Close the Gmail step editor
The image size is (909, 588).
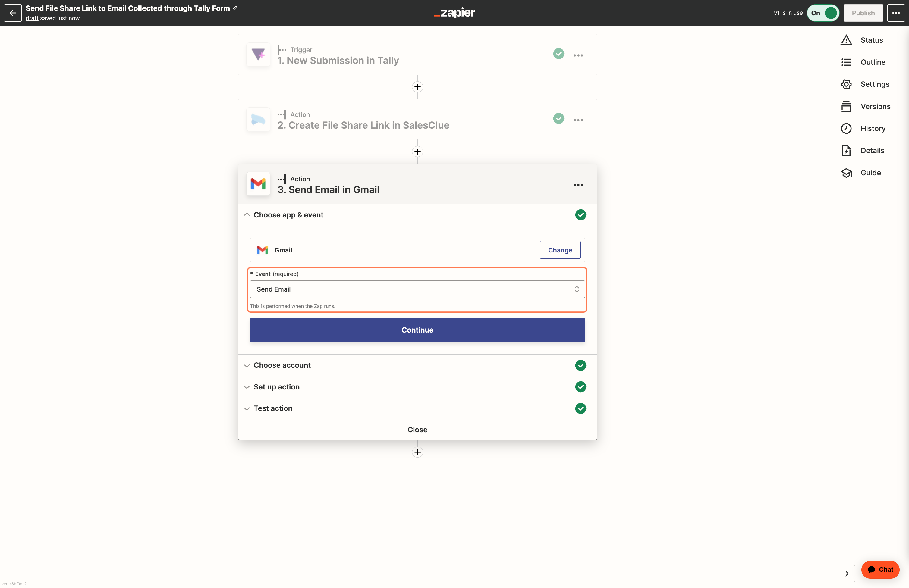tap(417, 430)
